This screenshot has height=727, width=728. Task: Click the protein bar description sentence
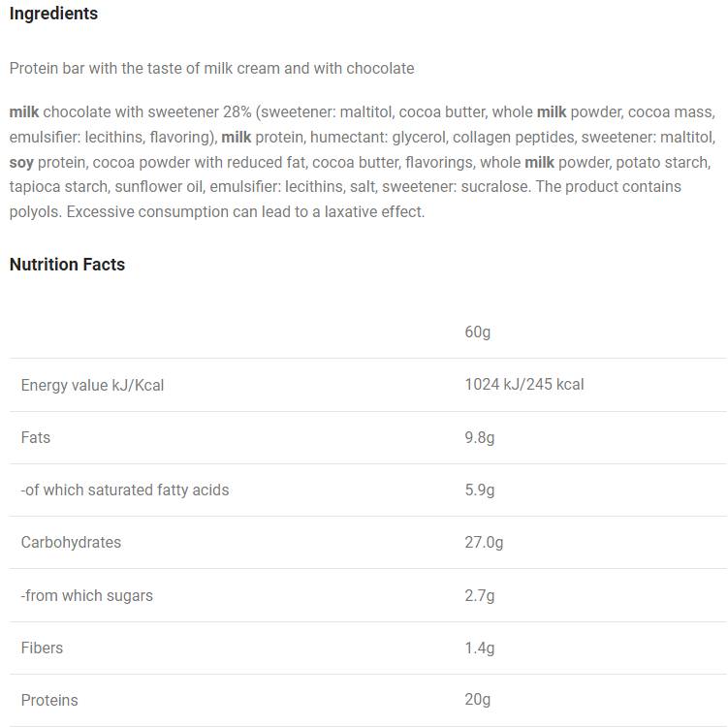(x=211, y=69)
